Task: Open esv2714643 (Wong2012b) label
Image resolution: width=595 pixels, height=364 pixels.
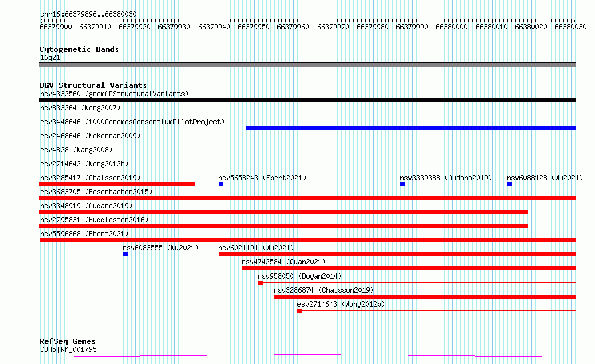Action: coord(341,304)
